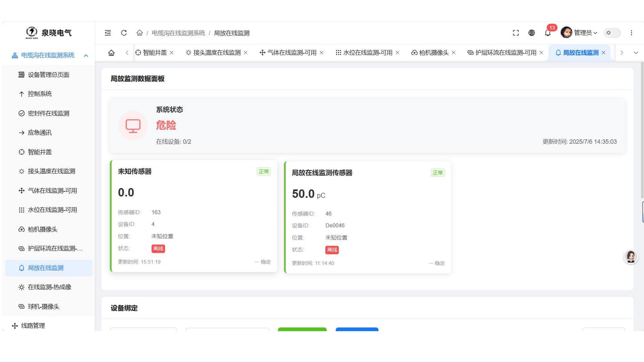644x362 pixels.
Task: Click the system status monitor icon
Action: coord(133,126)
